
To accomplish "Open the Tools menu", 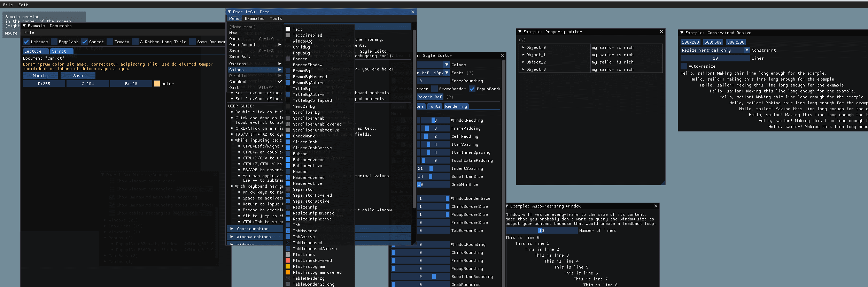I will [276, 18].
